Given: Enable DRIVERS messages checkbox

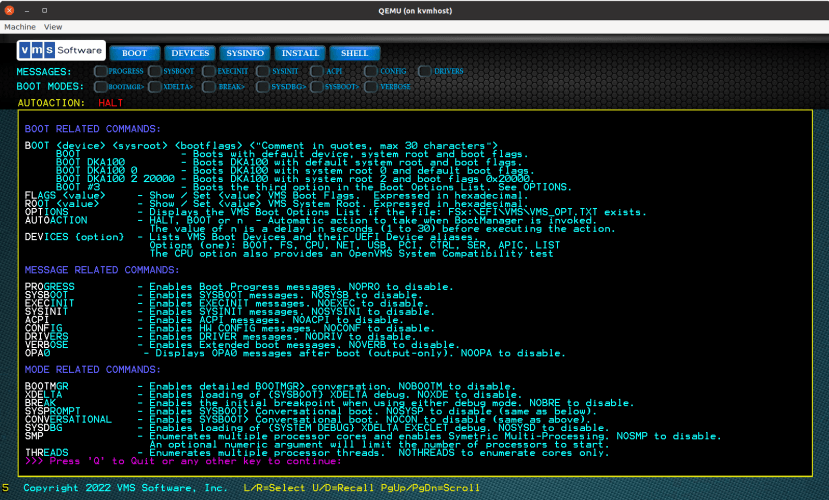Looking at the screenshot, I should pyautogui.click(x=425, y=71).
